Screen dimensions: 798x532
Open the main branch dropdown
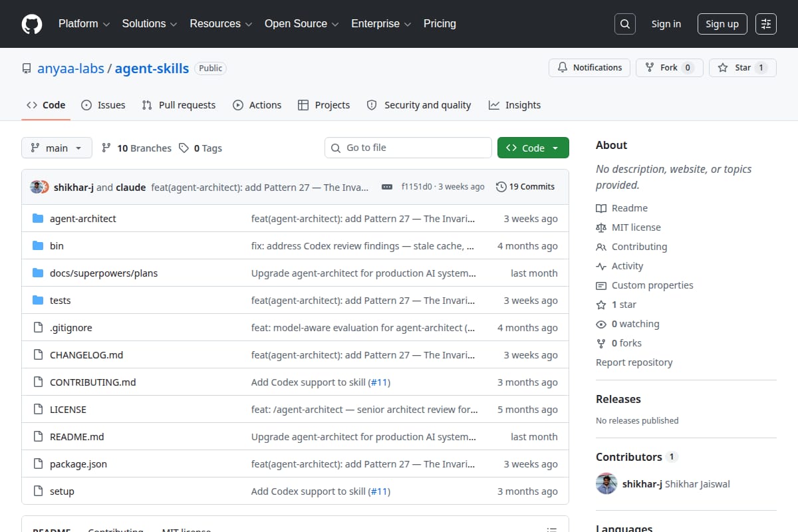click(57, 148)
